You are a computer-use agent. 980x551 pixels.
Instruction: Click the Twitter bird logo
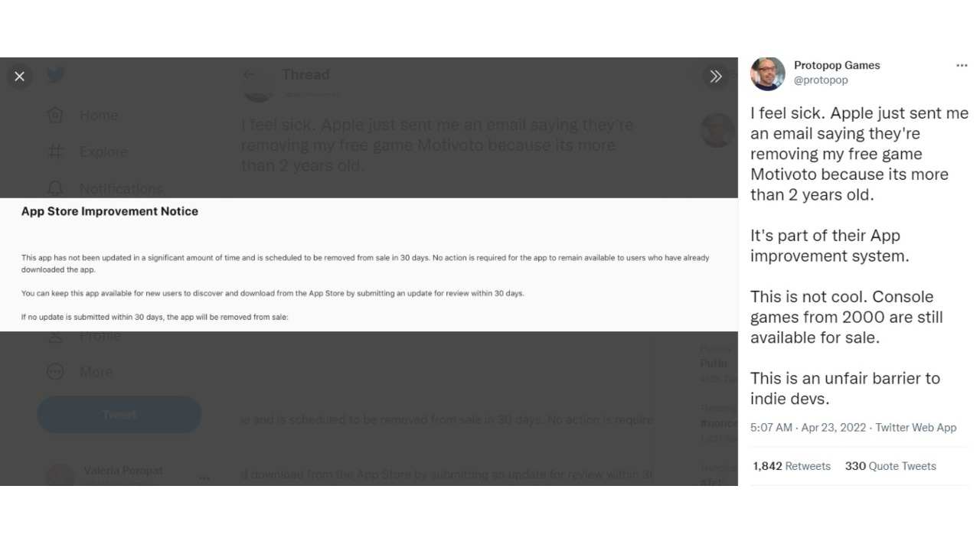55,75
